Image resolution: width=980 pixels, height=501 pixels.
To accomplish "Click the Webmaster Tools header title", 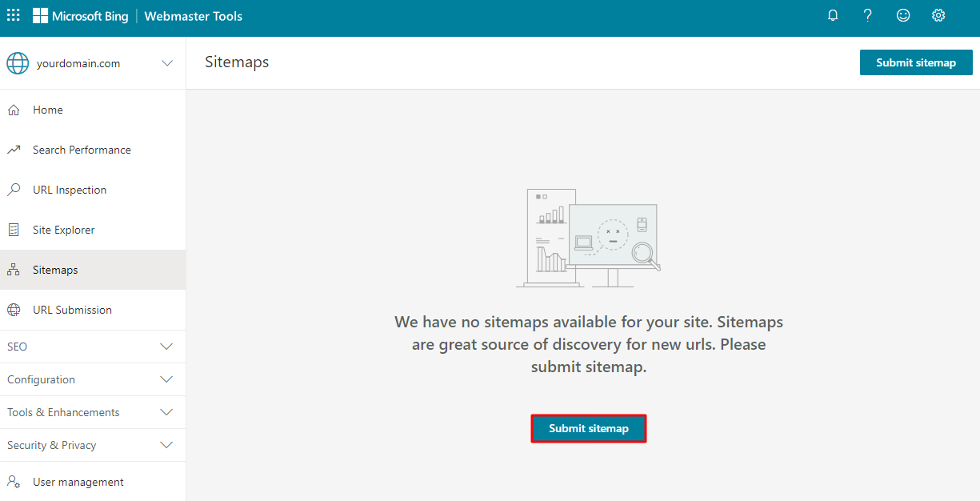I will pyautogui.click(x=194, y=16).
